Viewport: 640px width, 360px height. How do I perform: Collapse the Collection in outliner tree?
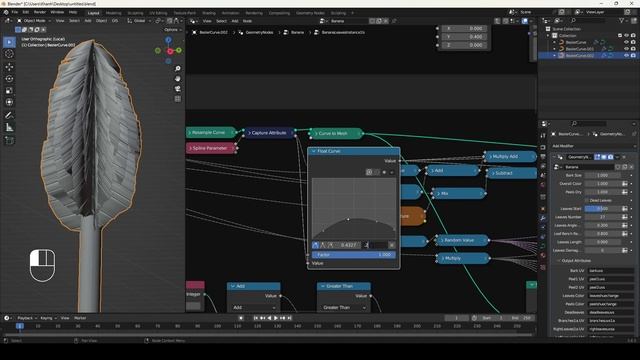click(548, 36)
